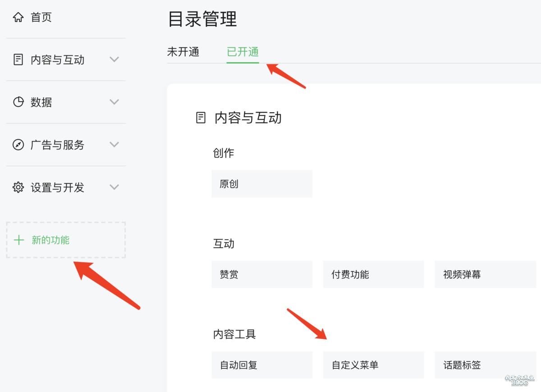Expand the 设置与开发 sidebar chevron

pos(115,187)
